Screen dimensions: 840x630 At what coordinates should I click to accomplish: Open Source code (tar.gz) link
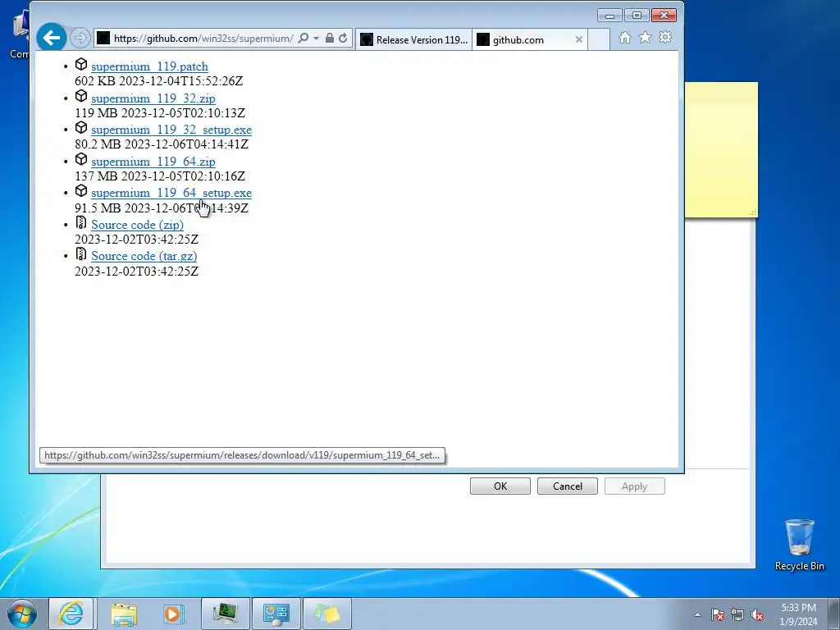(x=144, y=256)
